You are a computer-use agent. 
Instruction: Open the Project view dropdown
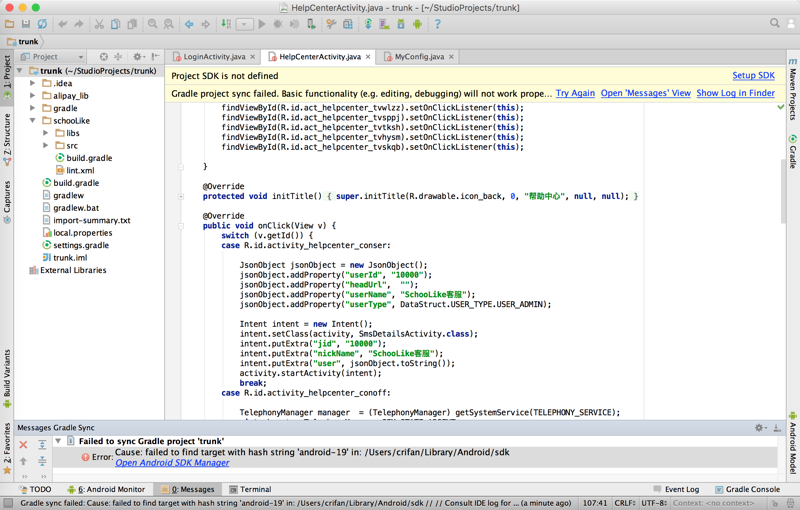53,57
